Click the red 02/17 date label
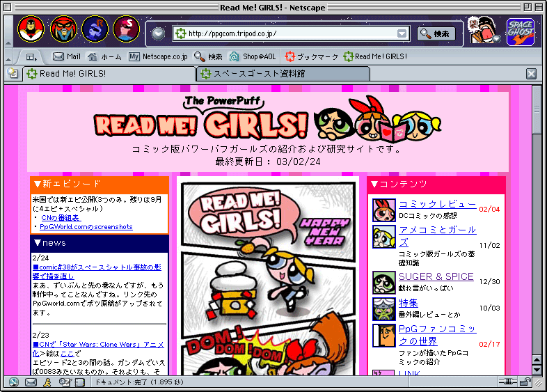547x392 pixels. 489,344
